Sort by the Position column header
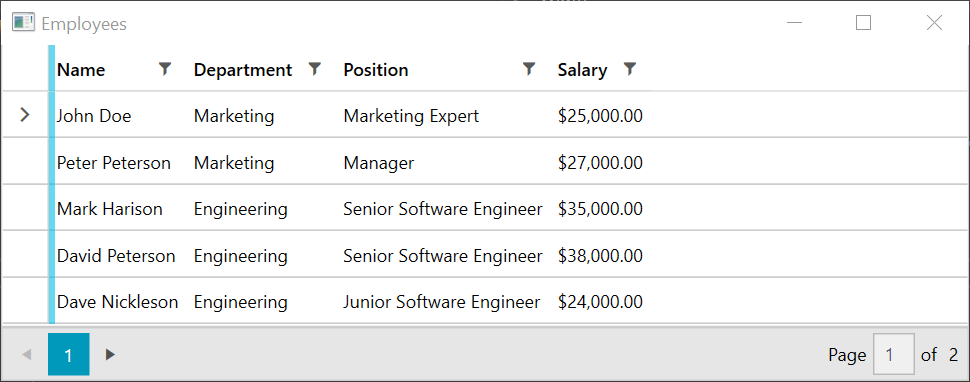970x382 pixels. click(376, 70)
